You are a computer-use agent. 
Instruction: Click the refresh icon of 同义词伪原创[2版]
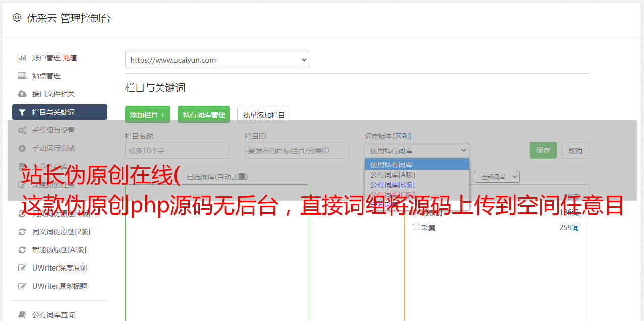click(22, 232)
